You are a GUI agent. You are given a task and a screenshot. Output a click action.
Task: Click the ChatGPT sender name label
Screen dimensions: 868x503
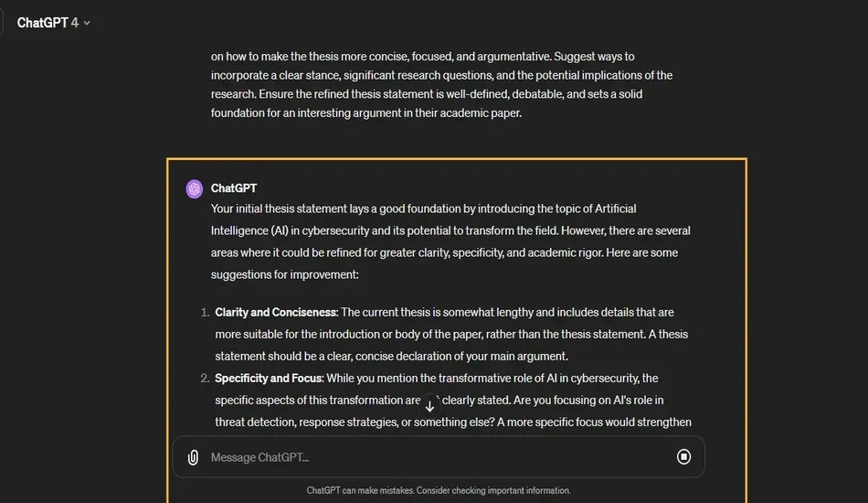(234, 188)
